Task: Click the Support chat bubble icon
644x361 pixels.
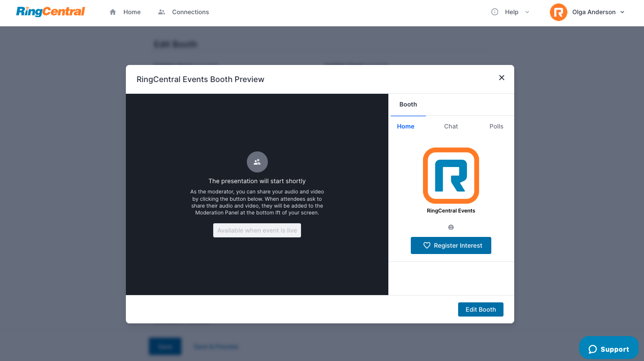Action: tap(593, 349)
